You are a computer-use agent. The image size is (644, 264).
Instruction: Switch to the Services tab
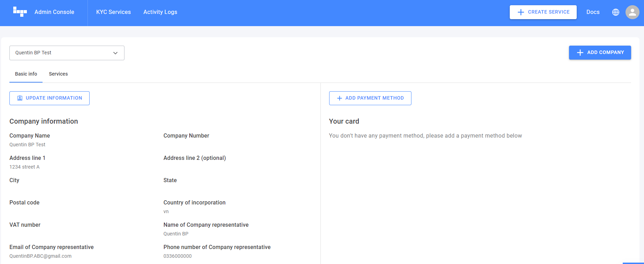coord(58,74)
